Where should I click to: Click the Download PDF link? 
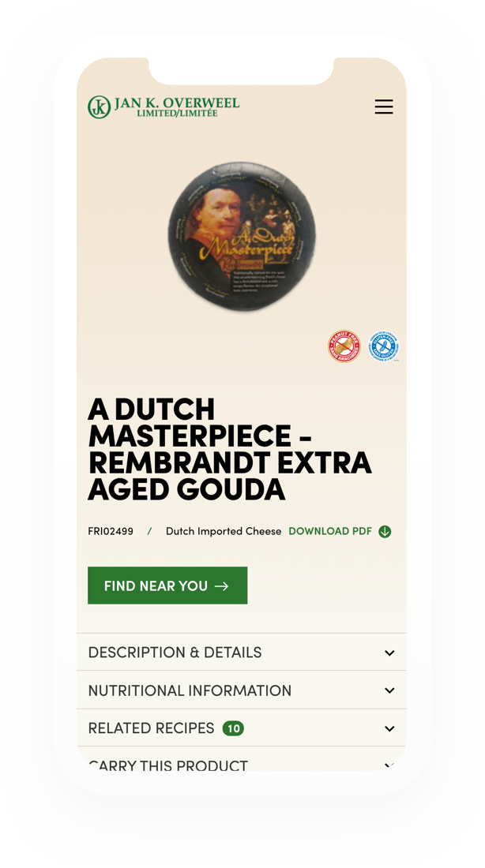point(330,531)
